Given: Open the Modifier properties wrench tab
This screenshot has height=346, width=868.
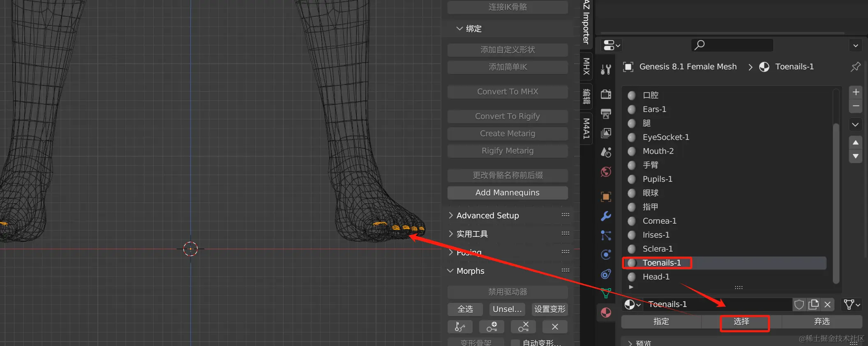Looking at the screenshot, I should 606,216.
